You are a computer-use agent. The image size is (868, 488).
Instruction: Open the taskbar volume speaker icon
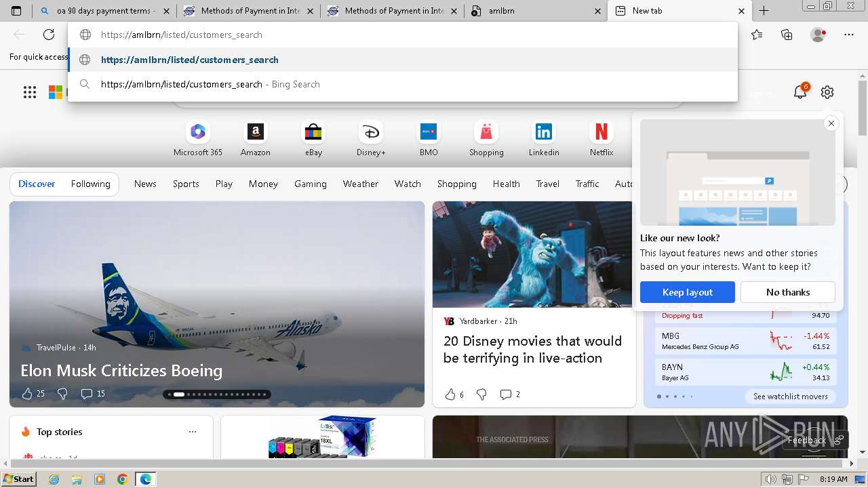[x=770, y=479]
